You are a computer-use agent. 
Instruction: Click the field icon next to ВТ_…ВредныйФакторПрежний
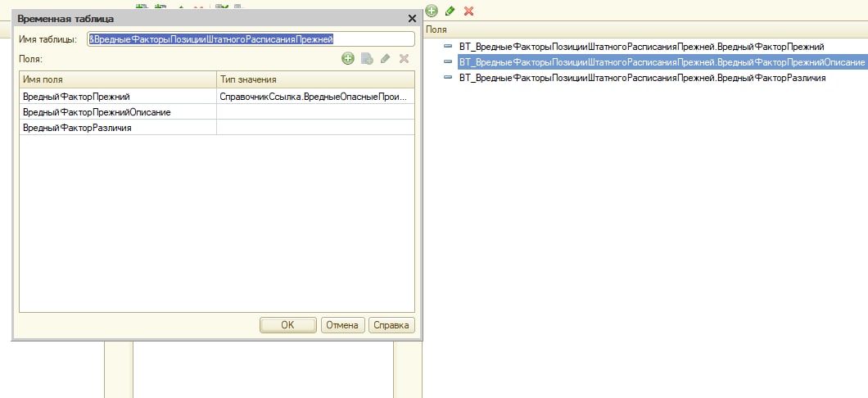pyautogui.click(x=448, y=47)
